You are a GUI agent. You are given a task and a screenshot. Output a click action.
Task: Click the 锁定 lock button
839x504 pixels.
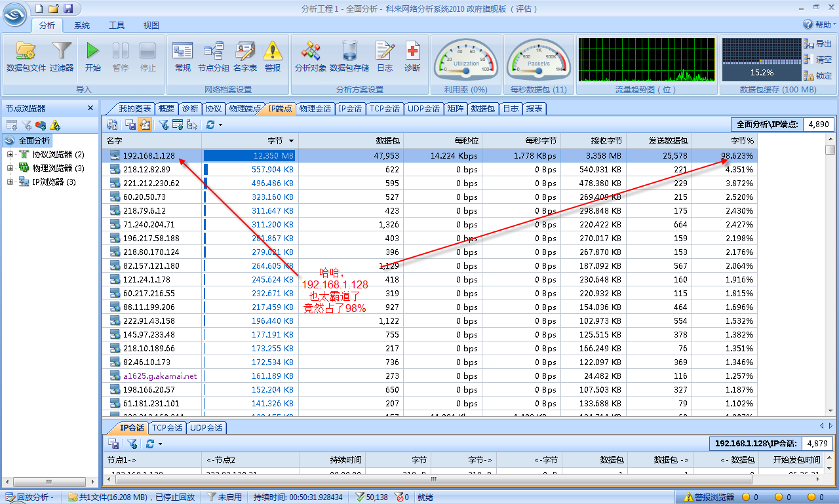pos(818,76)
